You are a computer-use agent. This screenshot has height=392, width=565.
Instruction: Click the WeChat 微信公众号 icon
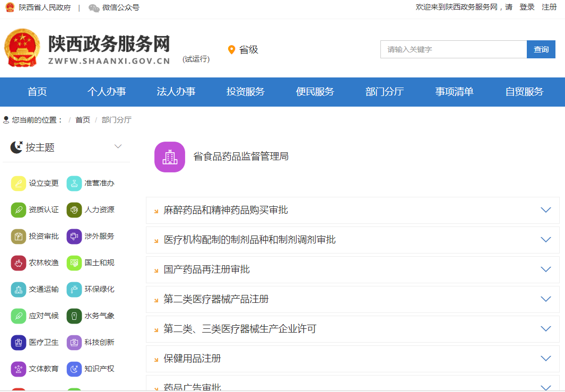[94, 8]
